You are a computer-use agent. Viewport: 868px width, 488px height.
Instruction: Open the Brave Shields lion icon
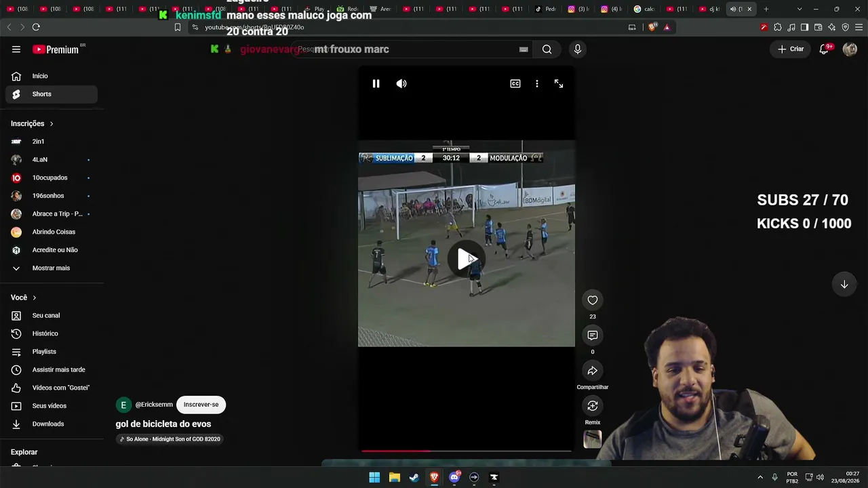652,27
